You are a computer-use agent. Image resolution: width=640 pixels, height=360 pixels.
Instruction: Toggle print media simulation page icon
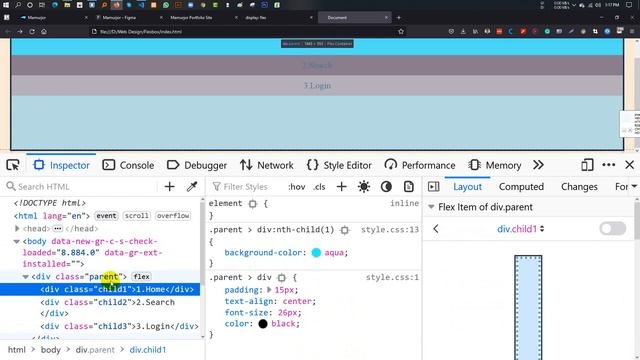click(x=409, y=187)
